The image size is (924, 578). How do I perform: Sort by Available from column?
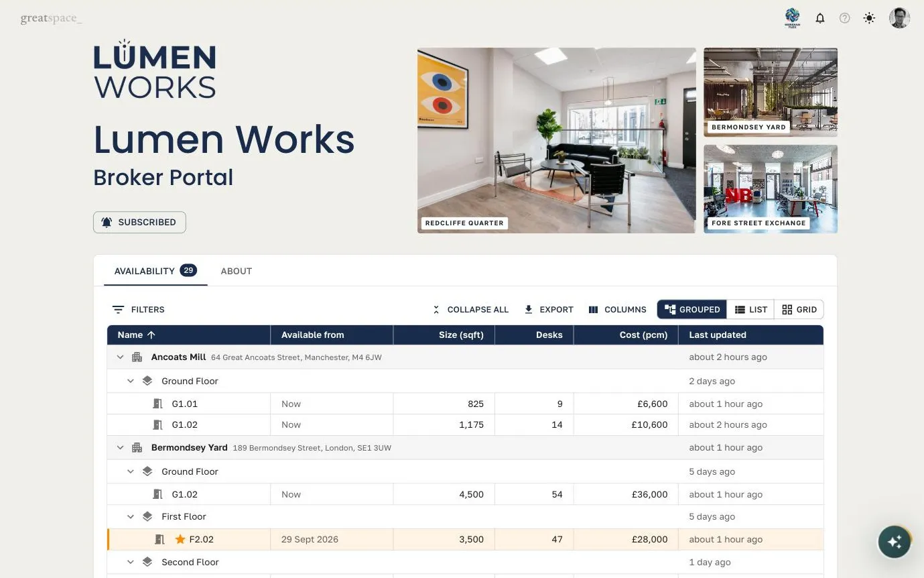click(x=332, y=335)
